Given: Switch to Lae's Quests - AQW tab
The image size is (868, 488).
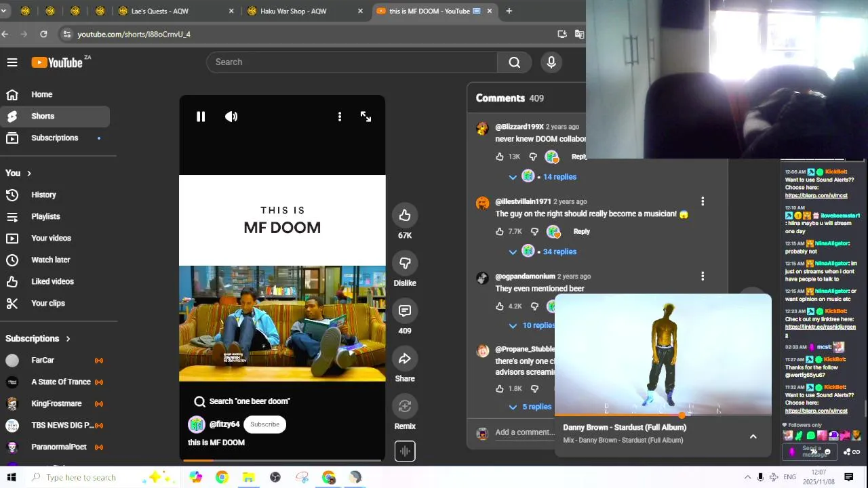Looking at the screenshot, I should [176, 11].
